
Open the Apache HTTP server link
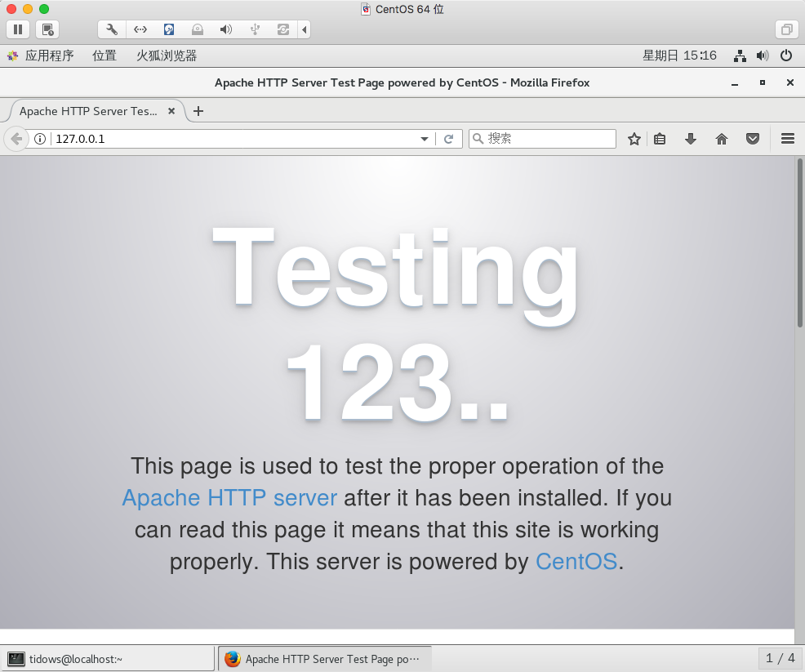[229, 498]
